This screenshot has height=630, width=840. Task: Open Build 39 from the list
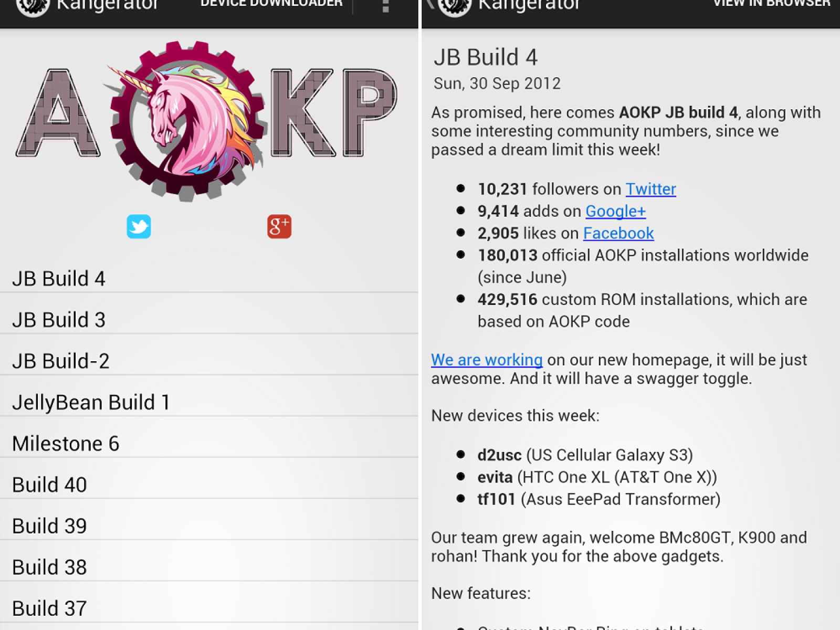click(x=209, y=526)
